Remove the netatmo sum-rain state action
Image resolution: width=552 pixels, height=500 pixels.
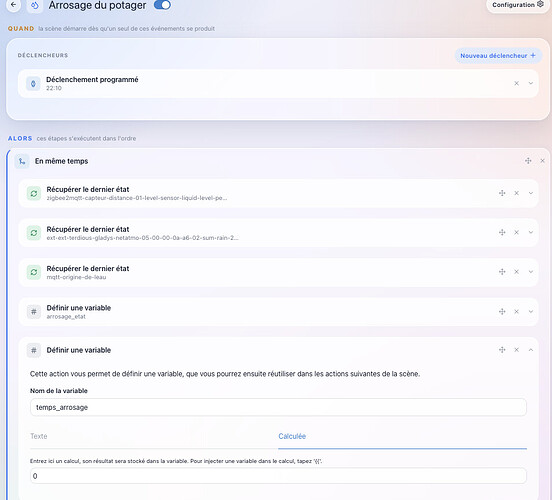516,232
